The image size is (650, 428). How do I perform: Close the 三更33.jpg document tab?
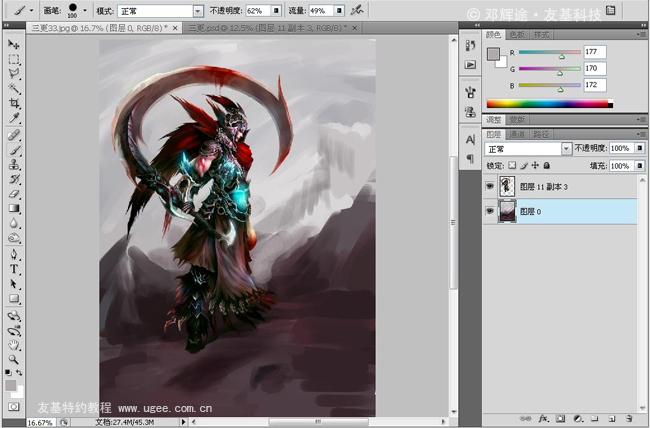175,28
